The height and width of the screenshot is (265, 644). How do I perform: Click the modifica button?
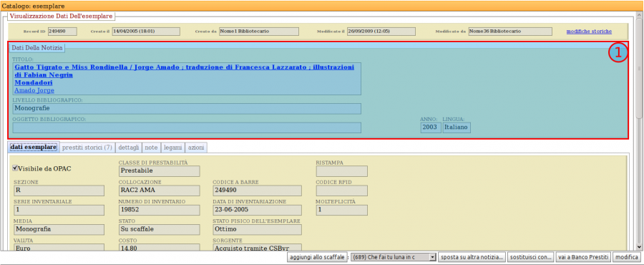pos(626,257)
